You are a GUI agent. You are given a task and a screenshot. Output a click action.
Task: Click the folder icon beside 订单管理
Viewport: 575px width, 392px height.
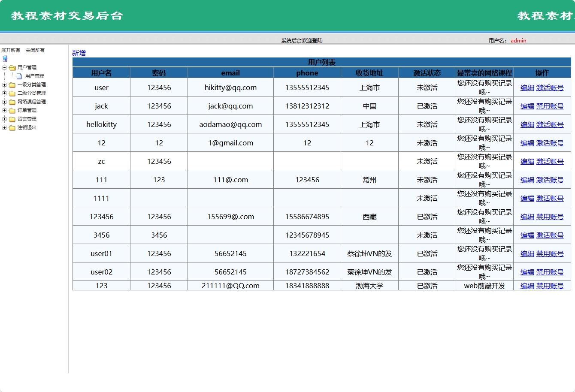12,111
